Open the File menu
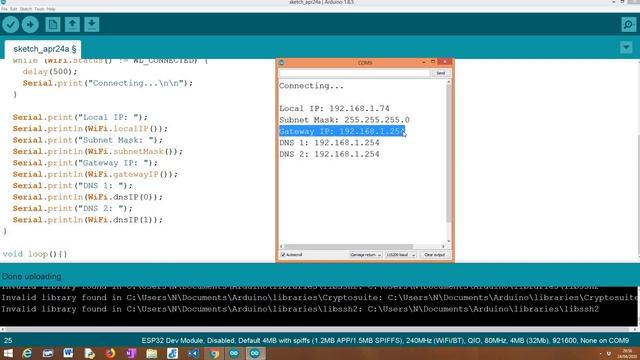The width and height of the screenshot is (640, 360). (x=4, y=9)
